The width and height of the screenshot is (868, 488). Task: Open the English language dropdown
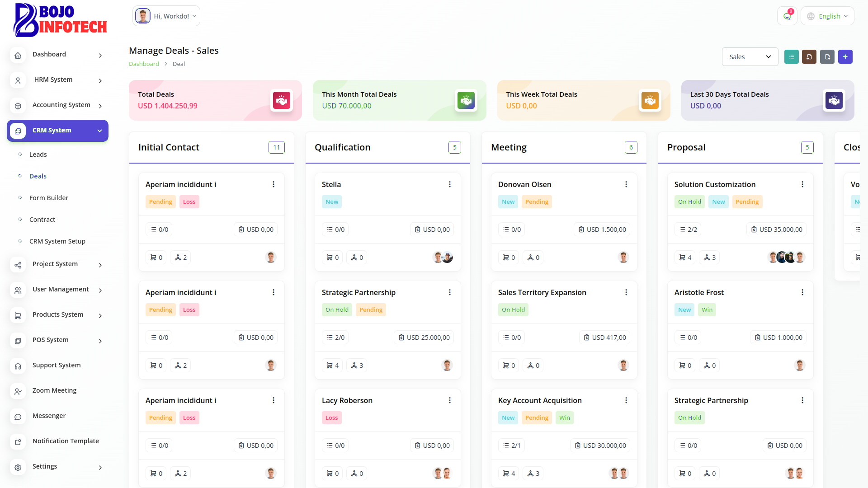click(x=827, y=16)
